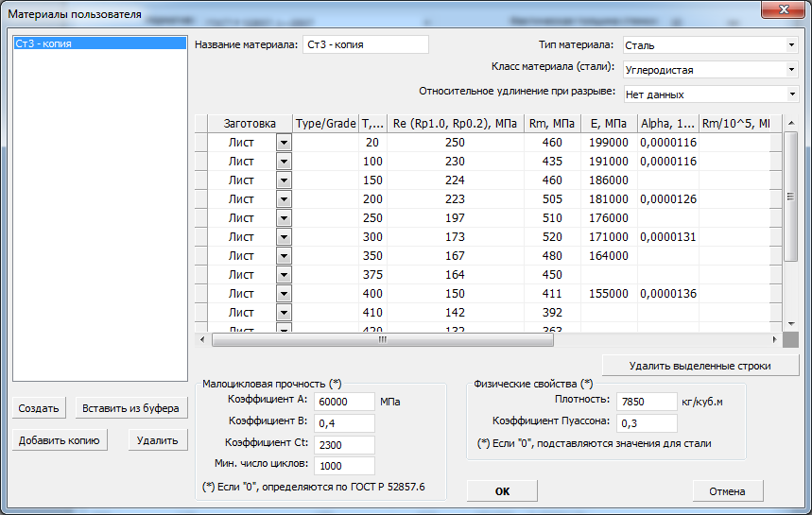Viewport: 812px width, 515px height.
Task: Click 'Удалить выделенные строки' button
Action: click(x=700, y=366)
